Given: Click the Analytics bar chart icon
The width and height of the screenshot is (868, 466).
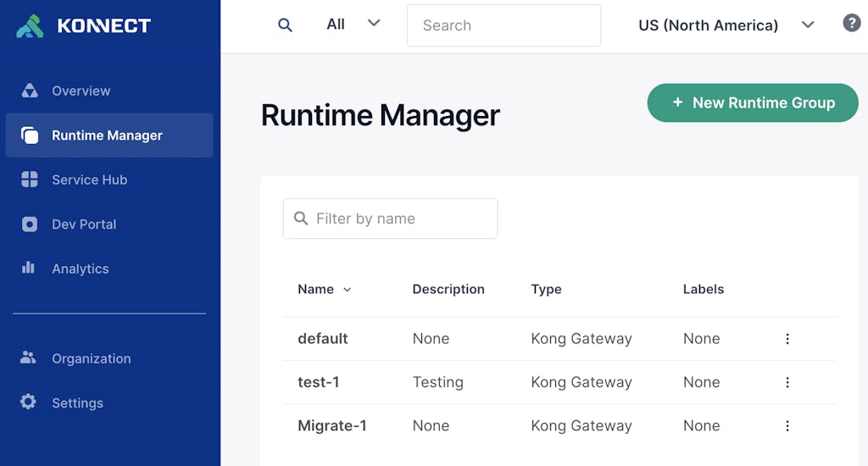Looking at the screenshot, I should click(29, 268).
